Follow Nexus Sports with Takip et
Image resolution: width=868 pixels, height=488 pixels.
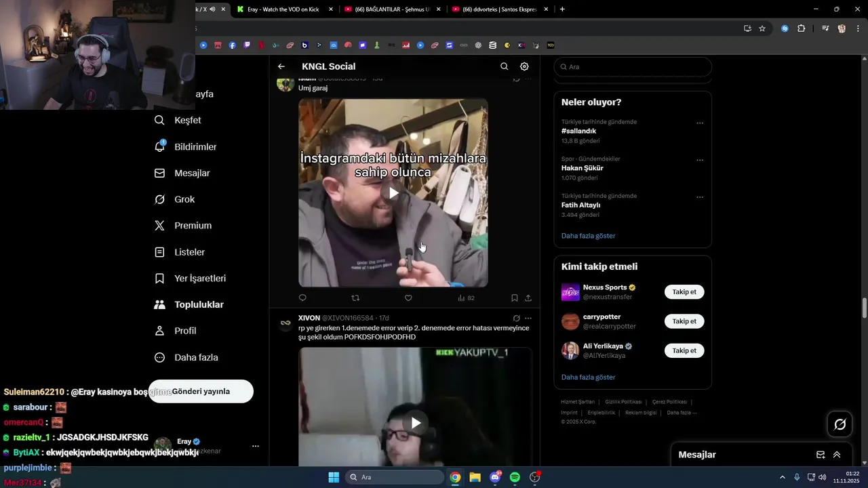684,292
